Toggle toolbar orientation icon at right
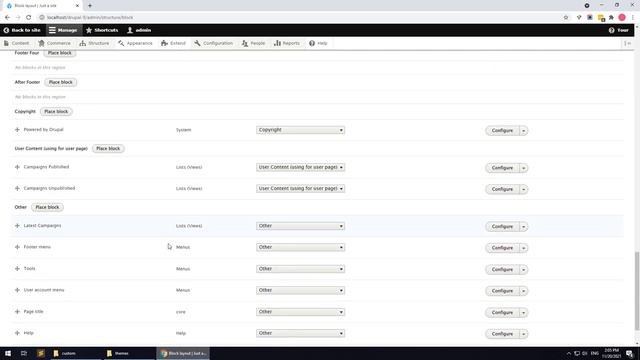The image size is (640, 360). [x=628, y=43]
